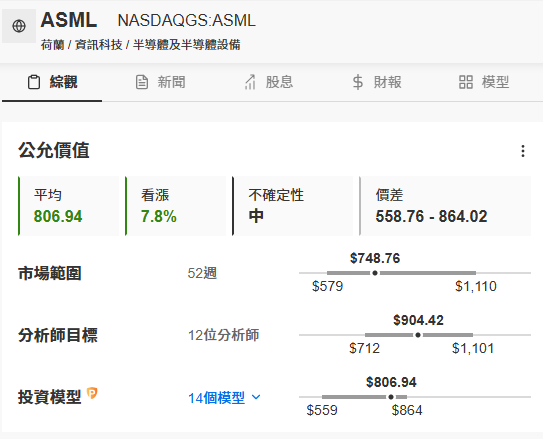543x439 pixels.
Task: Click the NASDAQGS:ASML ticker text
Action: tap(187, 20)
